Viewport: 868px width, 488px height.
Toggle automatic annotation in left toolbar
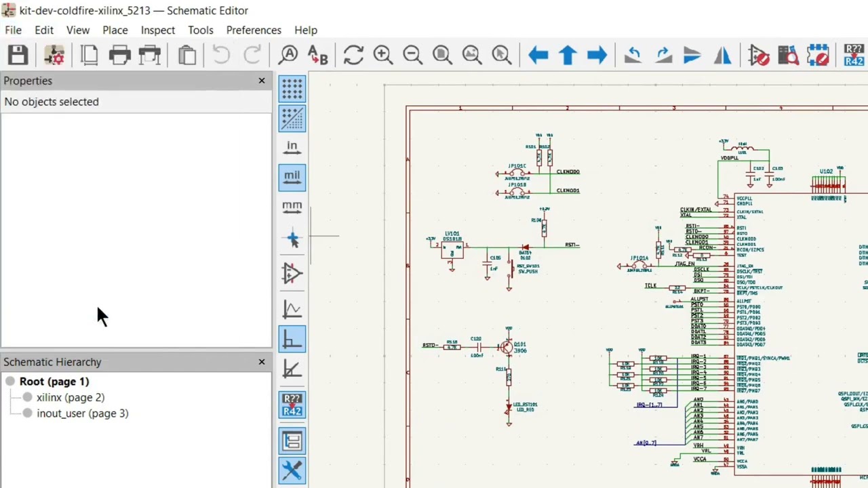tap(292, 404)
